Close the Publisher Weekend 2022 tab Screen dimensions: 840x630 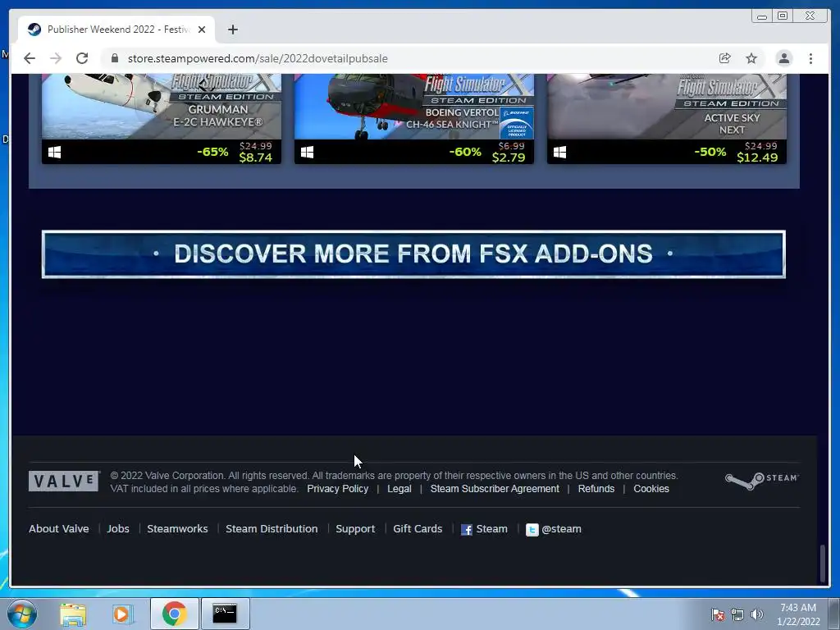click(202, 30)
